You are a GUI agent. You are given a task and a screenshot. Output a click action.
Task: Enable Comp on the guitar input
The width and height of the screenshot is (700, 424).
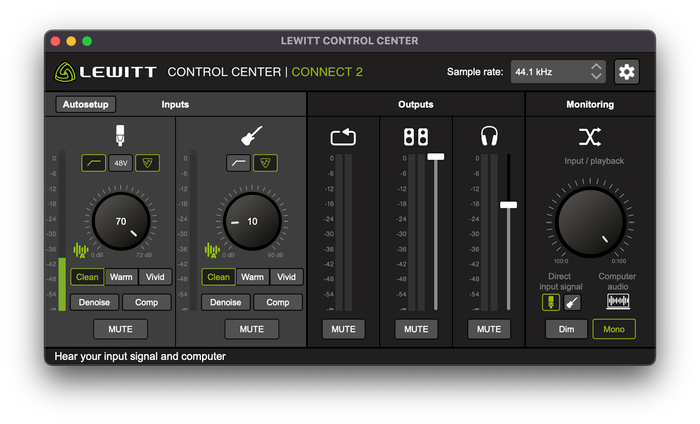point(278,303)
